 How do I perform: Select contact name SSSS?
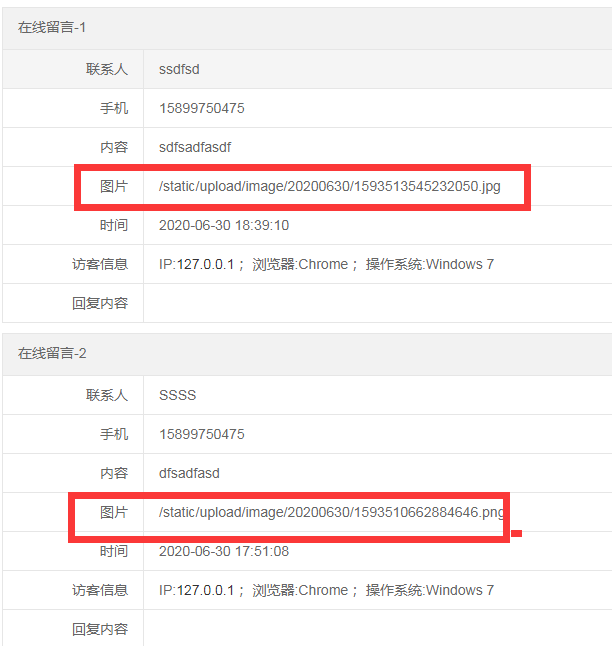tap(178, 395)
